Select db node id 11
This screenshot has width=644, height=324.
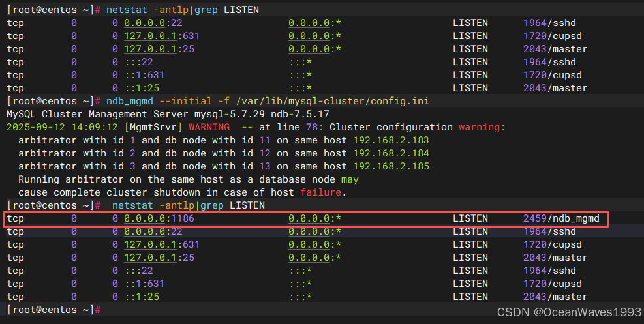[264, 140]
